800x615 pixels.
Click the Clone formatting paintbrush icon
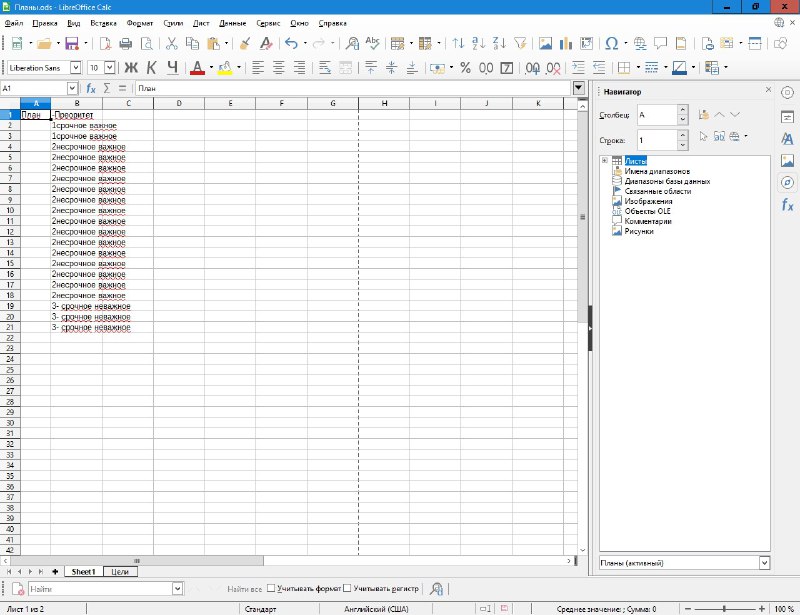[x=245, y=43]
